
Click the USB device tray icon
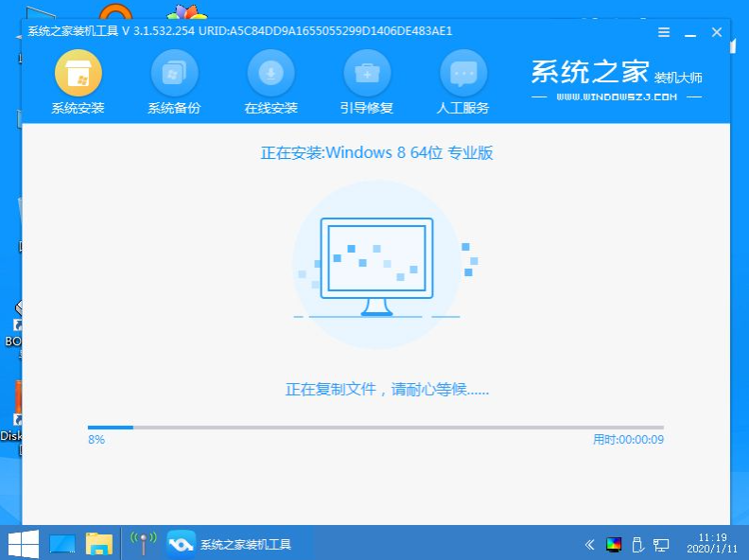(x=638, y=544)
